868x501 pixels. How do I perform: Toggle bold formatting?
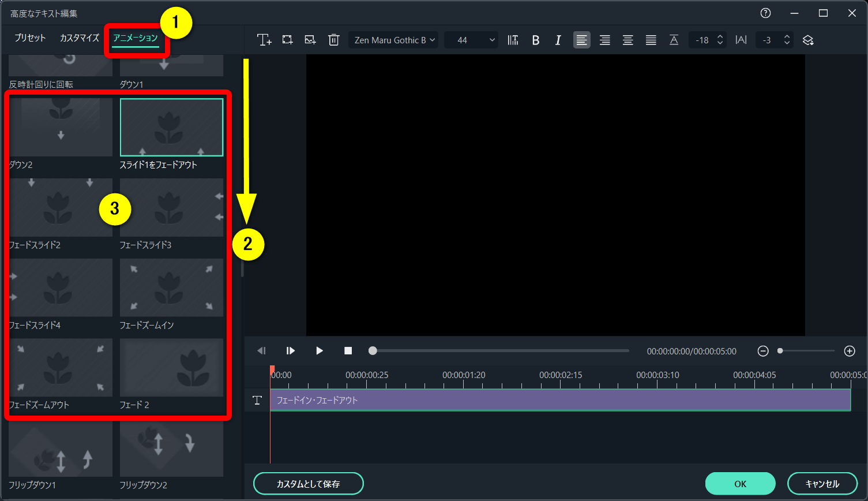click(536, 40)
